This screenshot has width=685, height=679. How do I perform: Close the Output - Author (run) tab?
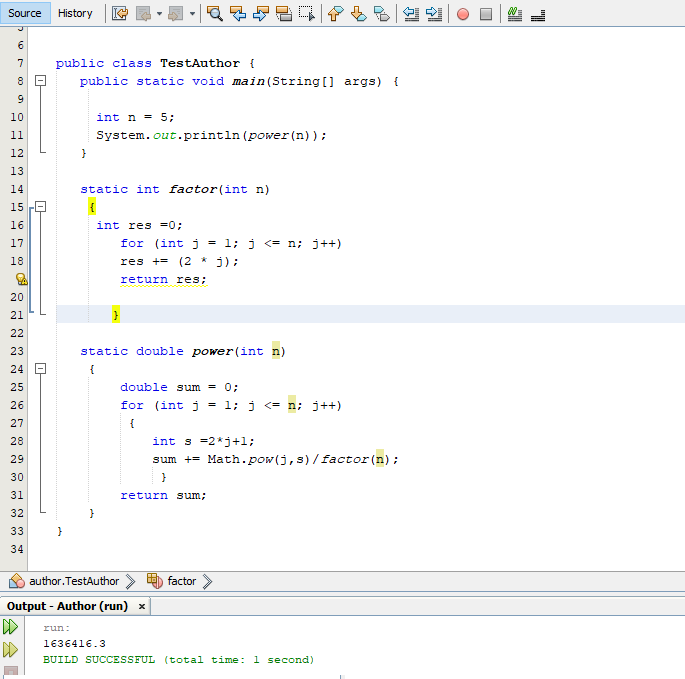click(x=142, y=606)
